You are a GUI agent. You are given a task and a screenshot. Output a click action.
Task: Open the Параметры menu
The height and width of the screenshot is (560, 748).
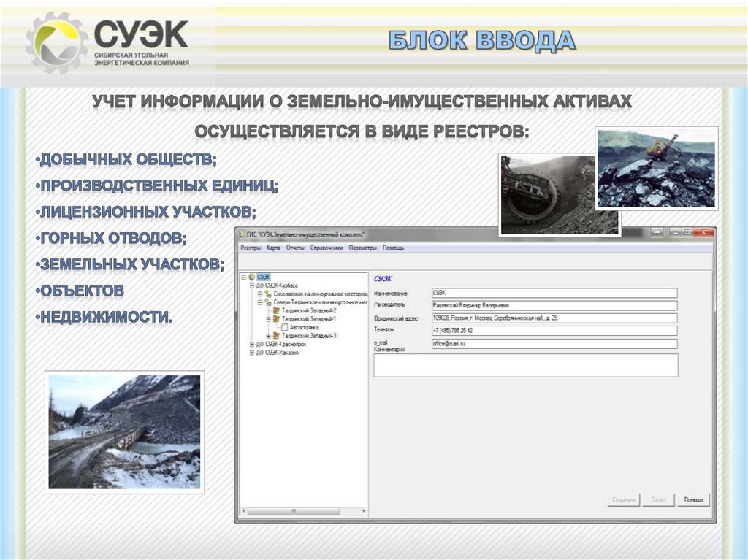[x=362, y=248]
